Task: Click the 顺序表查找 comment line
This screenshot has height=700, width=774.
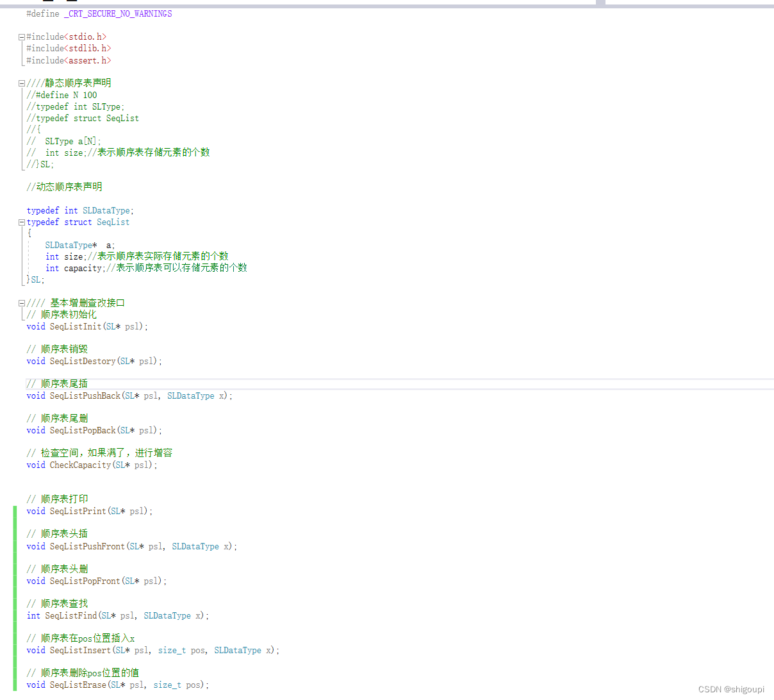Action: click(57, 604)
